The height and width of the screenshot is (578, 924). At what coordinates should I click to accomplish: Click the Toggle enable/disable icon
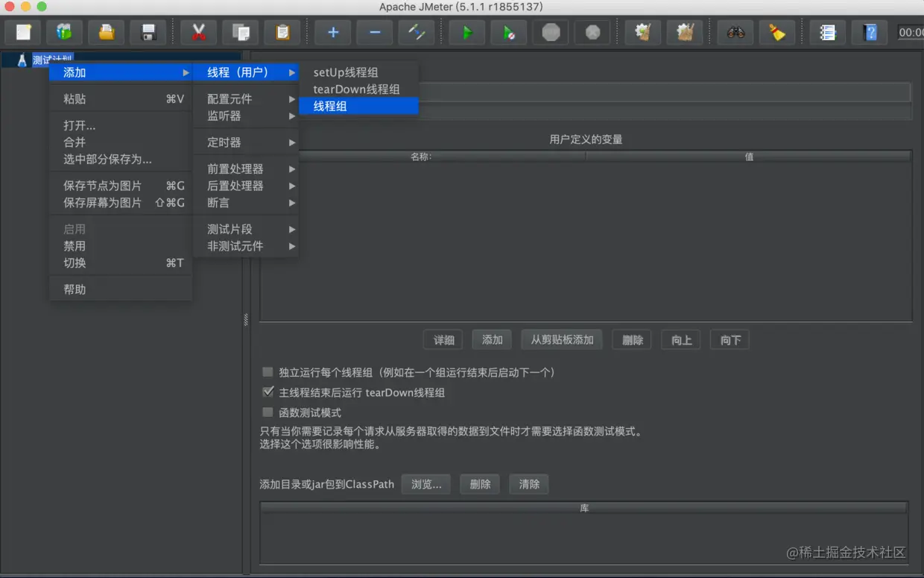tap(417, 32)
